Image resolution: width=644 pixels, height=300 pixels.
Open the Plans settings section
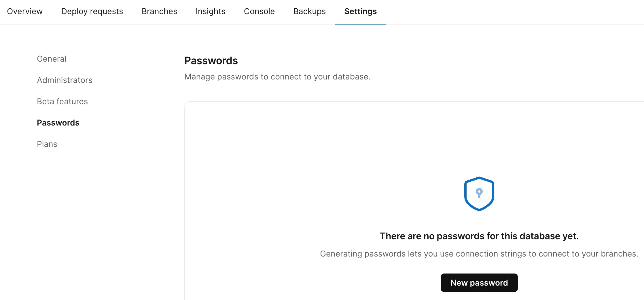pyautogui.click(x=47, y=144)
